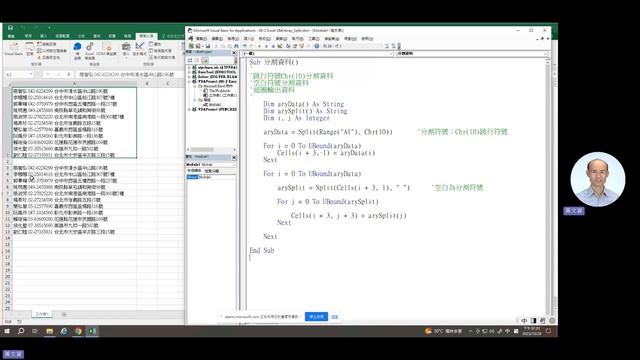The width and height of the screenshot is (640, 360).
Task: Click the blue Help icon in VBA toolbar
Action: pyautogui.click(x=317, y=46)
